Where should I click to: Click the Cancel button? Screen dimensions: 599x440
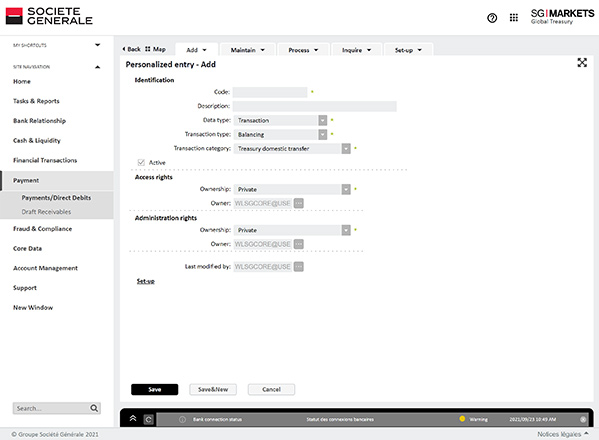point(271,390)
